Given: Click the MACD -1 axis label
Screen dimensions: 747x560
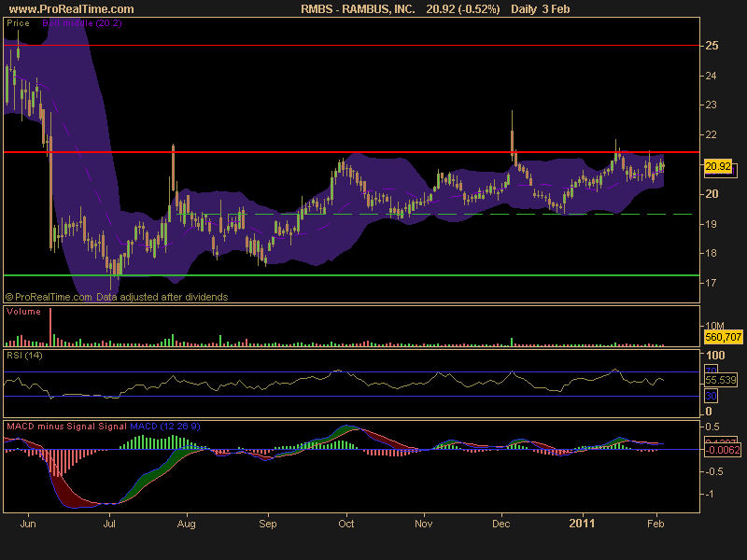Looking at the screenshot, I should [x=709, y=494].
